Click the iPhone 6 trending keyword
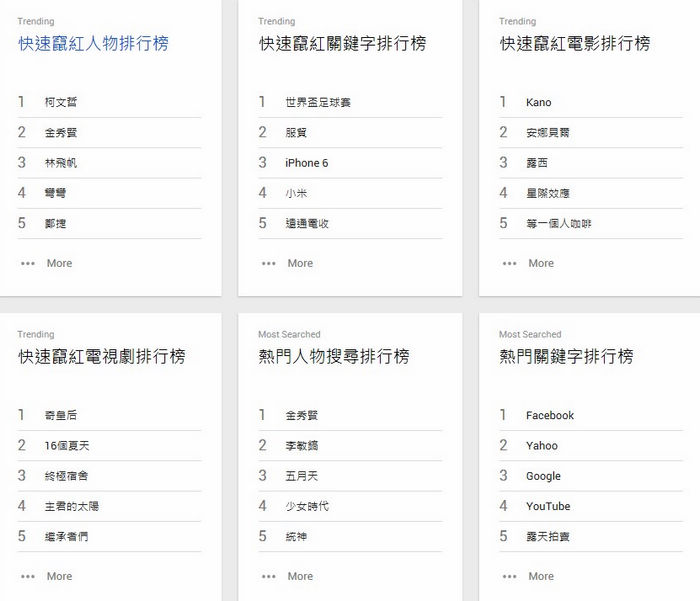This screenshot has height=601, width=700. coord(306,163)
